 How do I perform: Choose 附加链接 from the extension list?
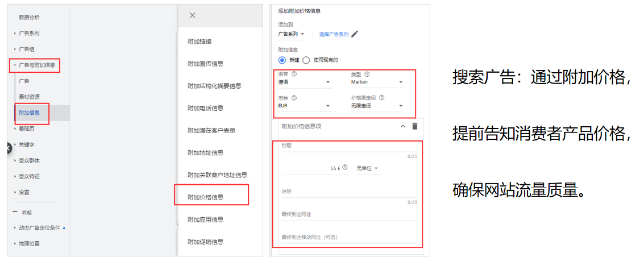coord(200,42)
